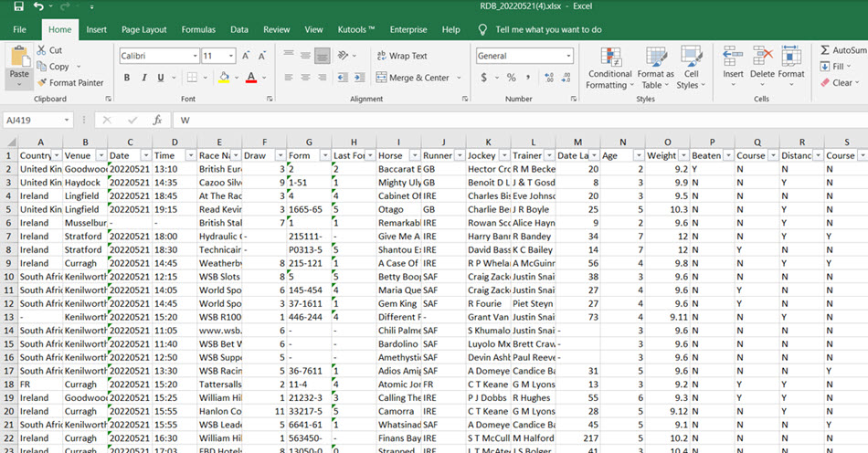Click the Cut scissors icon
868x453 pixels.
[42, 50]
